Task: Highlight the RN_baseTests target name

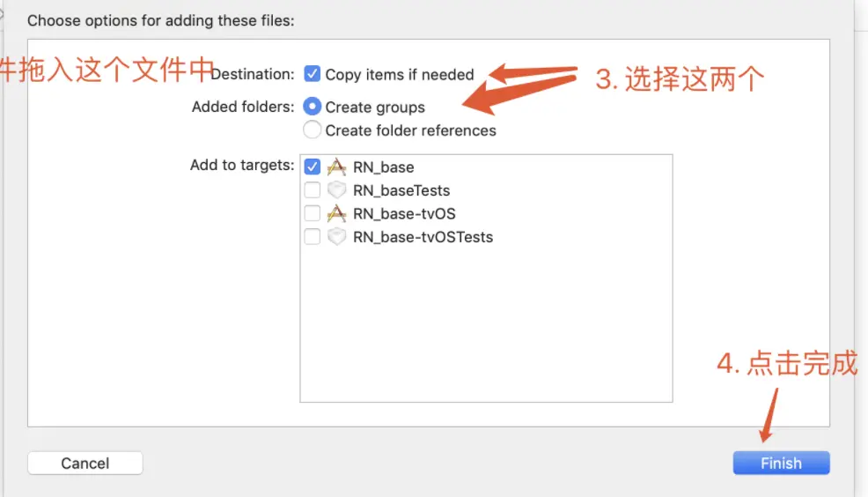Action: [401, 190]
